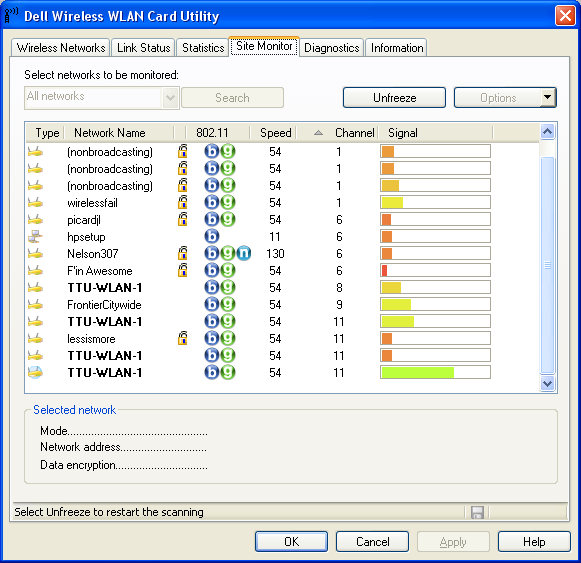Click the Dell wireless antenna title icon
The image size is (581, 563).
click(x=11, y=15)
